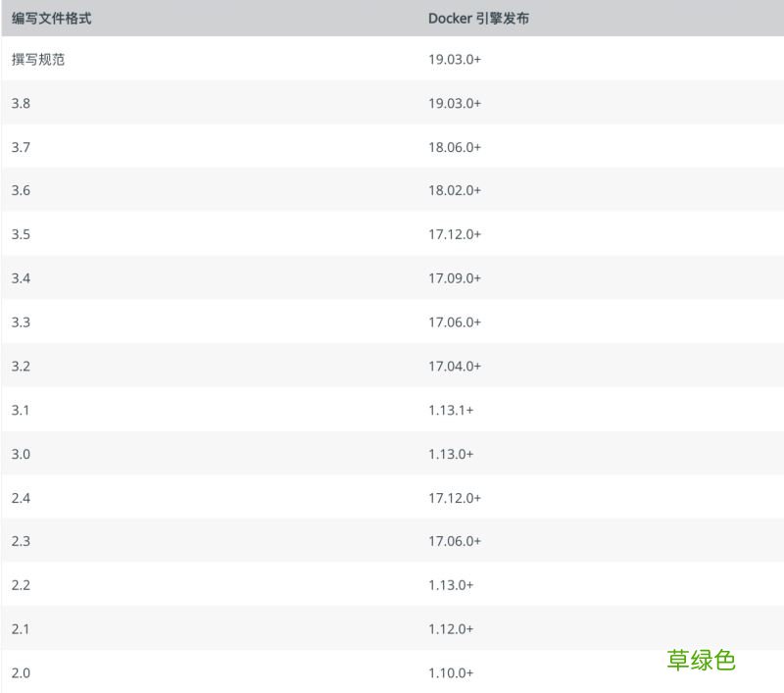
Task: Select the 3.5 file format cell
Action: click(x=21, y=234)
